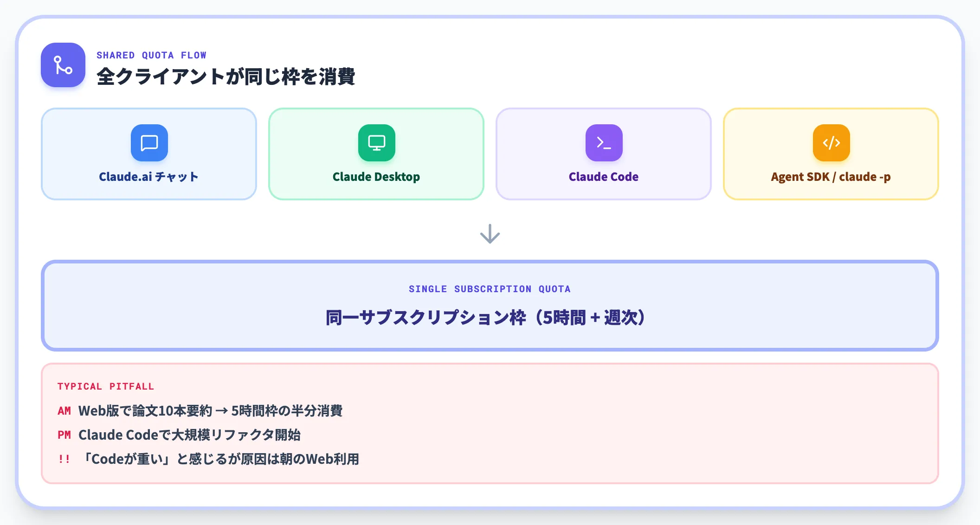Click the SHARED QUOTA FLOW caption

click(x=151, y=55)
